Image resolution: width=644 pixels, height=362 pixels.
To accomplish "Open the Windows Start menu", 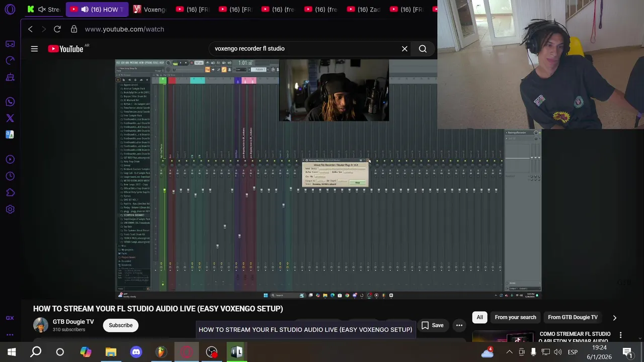I will 12,352.
